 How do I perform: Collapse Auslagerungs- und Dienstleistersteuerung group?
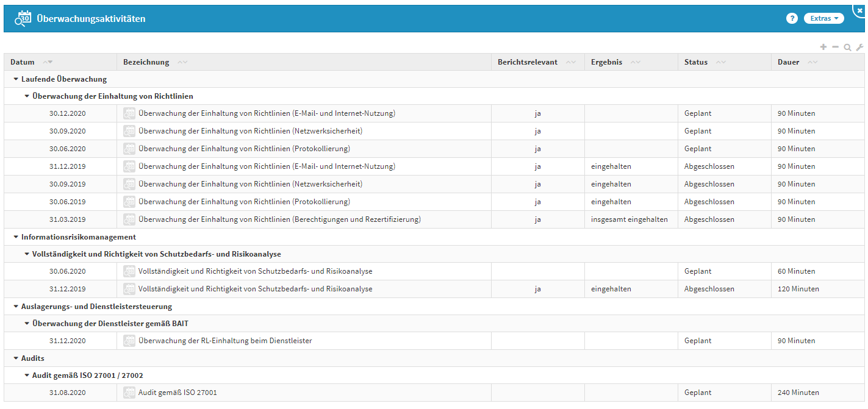coord(16,307)
